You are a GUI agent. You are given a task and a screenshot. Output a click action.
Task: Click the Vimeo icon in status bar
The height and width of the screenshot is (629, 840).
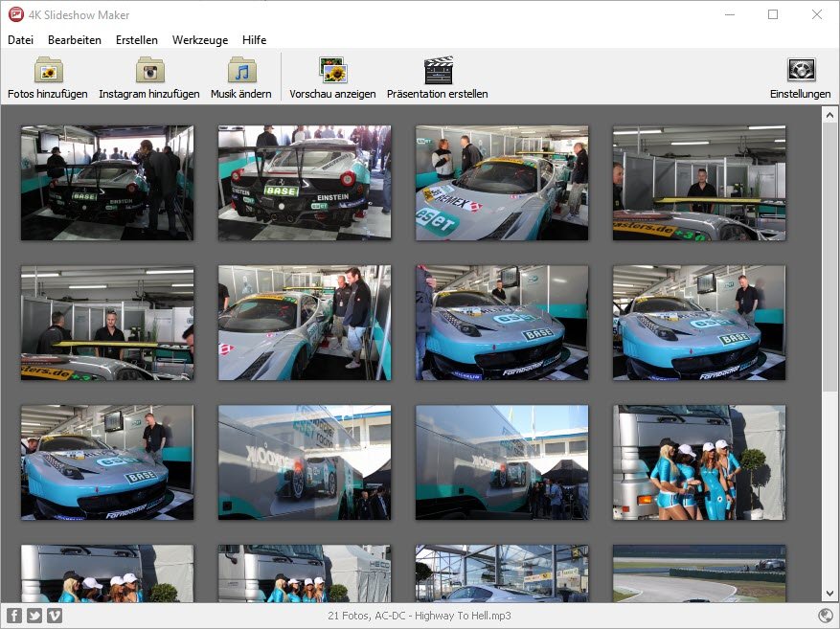(x=55, y=616)
